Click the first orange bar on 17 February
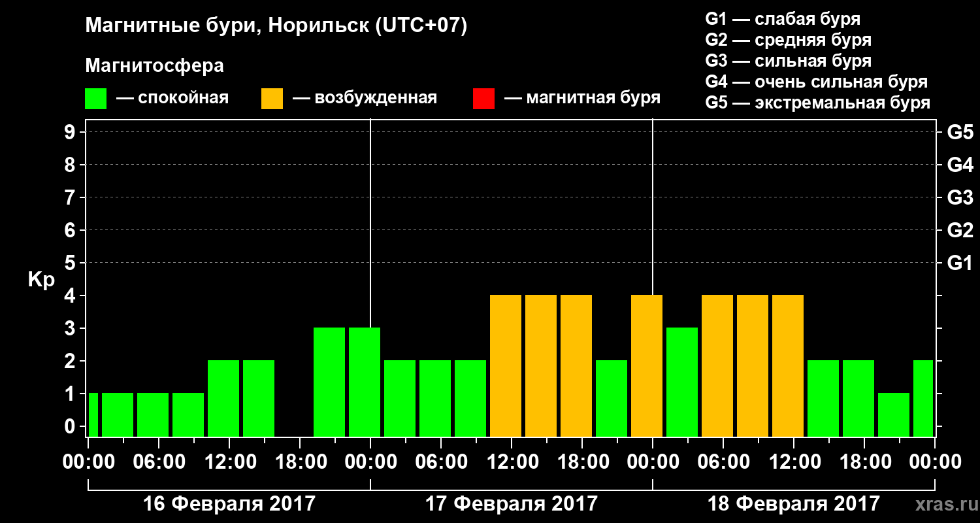The image size is (980, 523). tap(506, 366)
